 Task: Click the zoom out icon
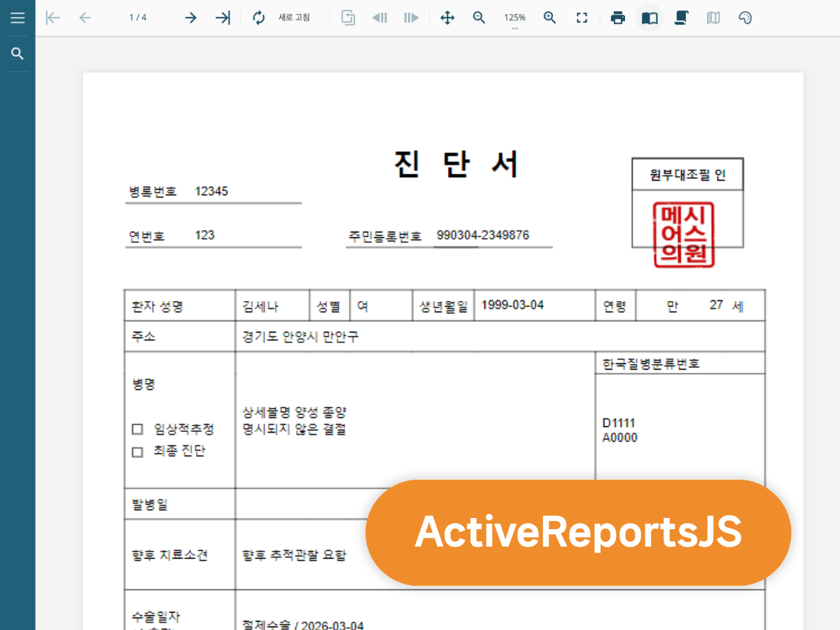point(479,17)
